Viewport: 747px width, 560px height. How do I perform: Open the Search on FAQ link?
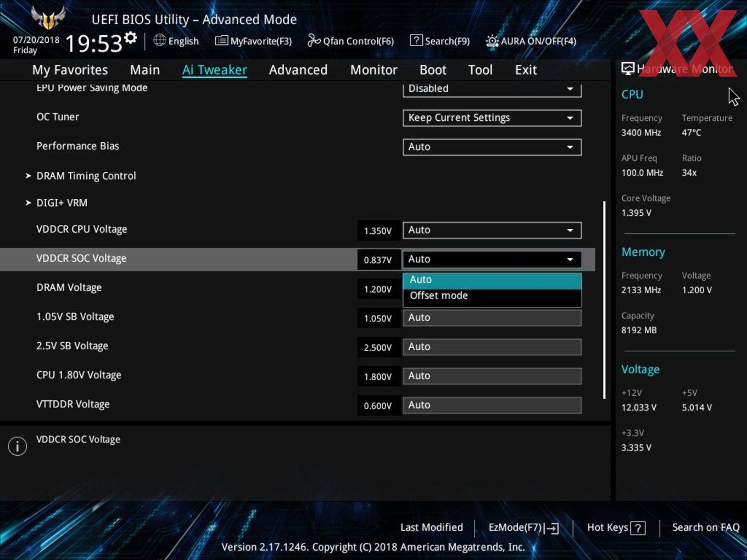[x=706, y=527]
